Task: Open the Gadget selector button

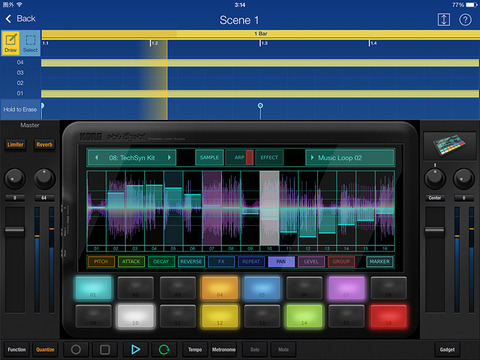Action: point(447,349)
